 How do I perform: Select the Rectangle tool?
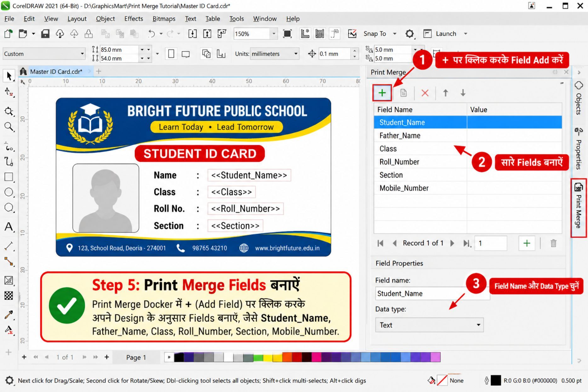(9, 177)
